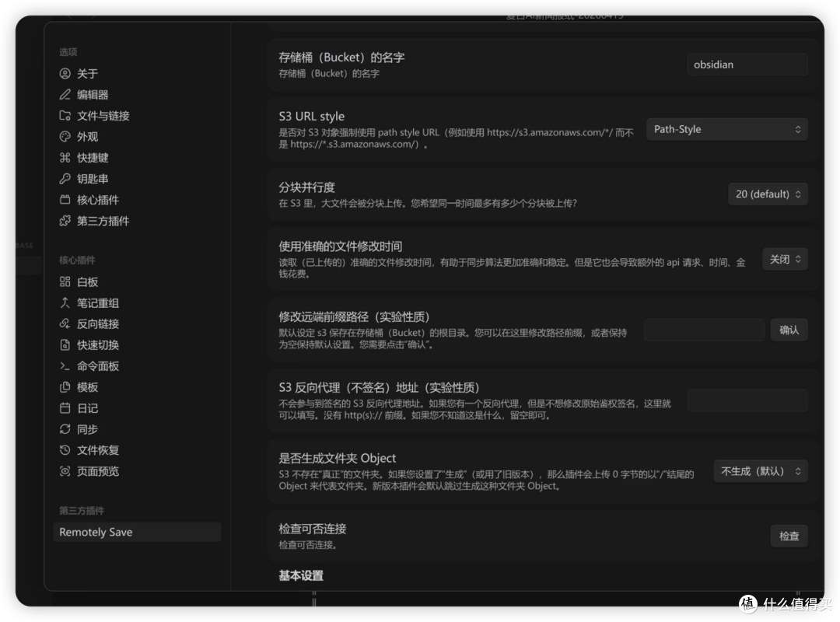Click the 文件恢复 history clock icon
Screen dimensions: 840x622
point(65,450)
